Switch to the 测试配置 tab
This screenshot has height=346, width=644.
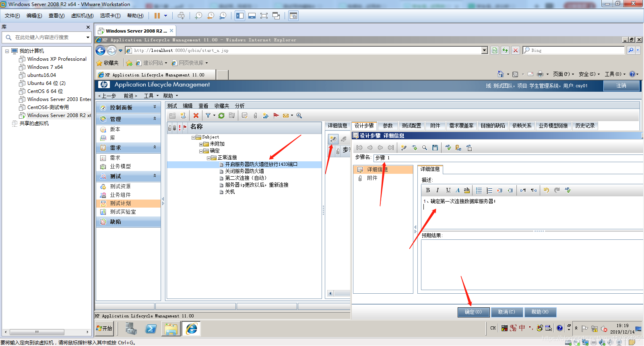pyautogui.click(x=411, y=126)
